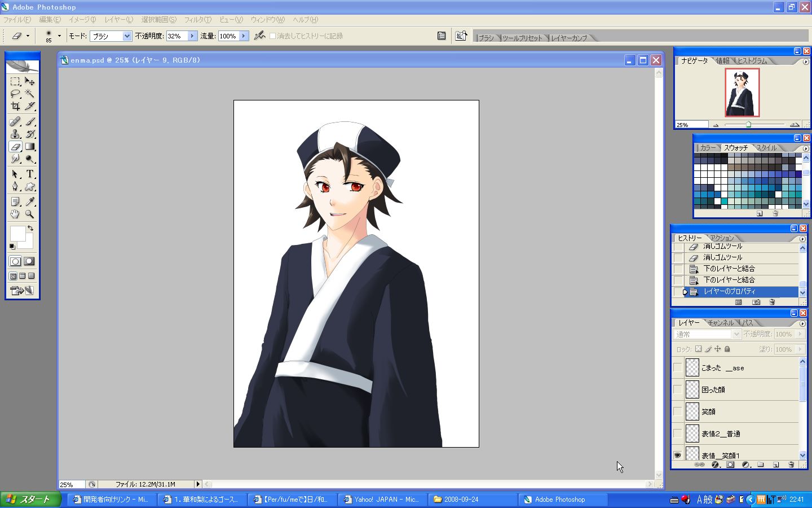Viewport: 812px width, 508px height.
Task: Select the Eraser tool in the toolbox
Action: [x=15, y=147]
